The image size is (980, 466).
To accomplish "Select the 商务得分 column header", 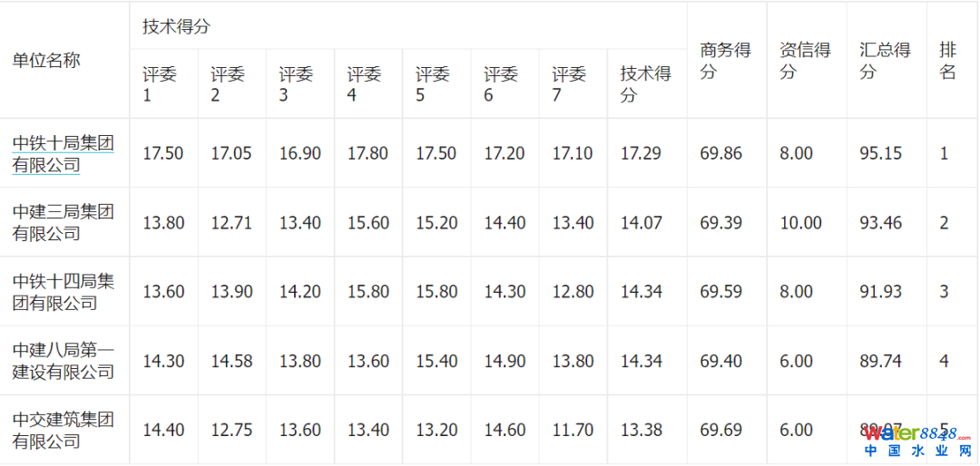I will click(x=725, y=60).
